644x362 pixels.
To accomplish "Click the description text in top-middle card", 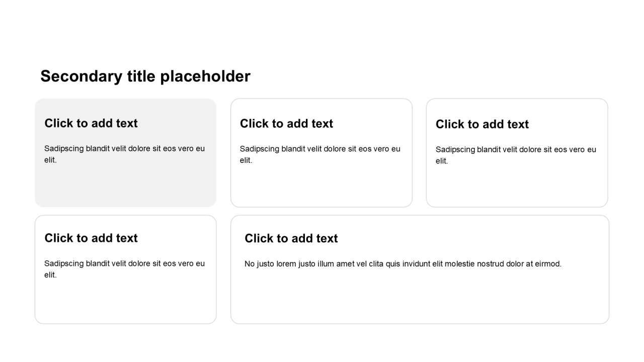I will [320, 154].
